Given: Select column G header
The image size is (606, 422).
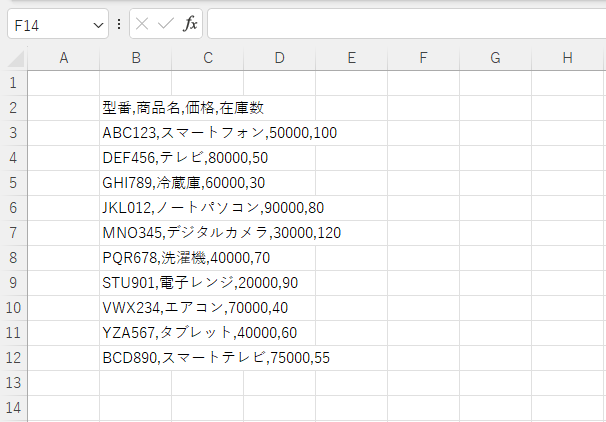Looking at the screenshot, I should (495, 58).
